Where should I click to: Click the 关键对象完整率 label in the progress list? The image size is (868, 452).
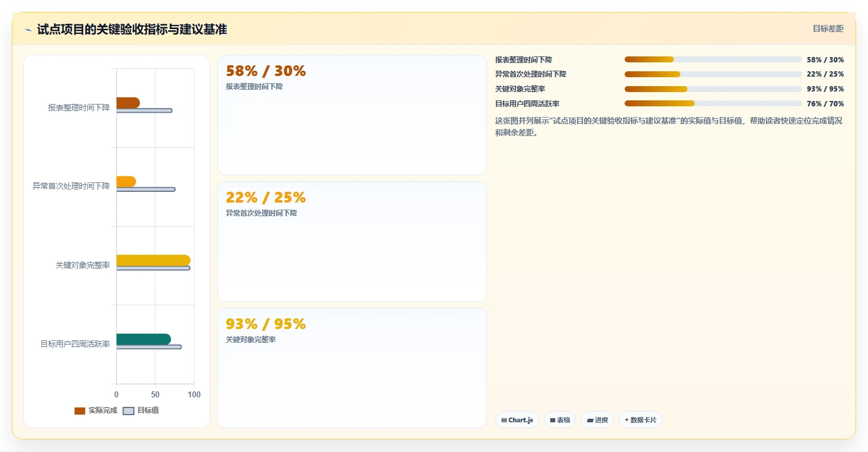point(520,89)
